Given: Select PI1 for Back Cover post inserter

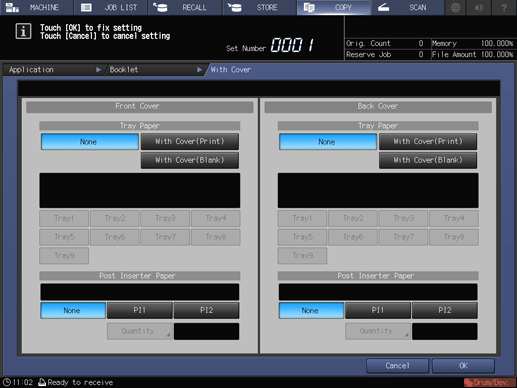Looking at the screenshot, I should point(378,310).
